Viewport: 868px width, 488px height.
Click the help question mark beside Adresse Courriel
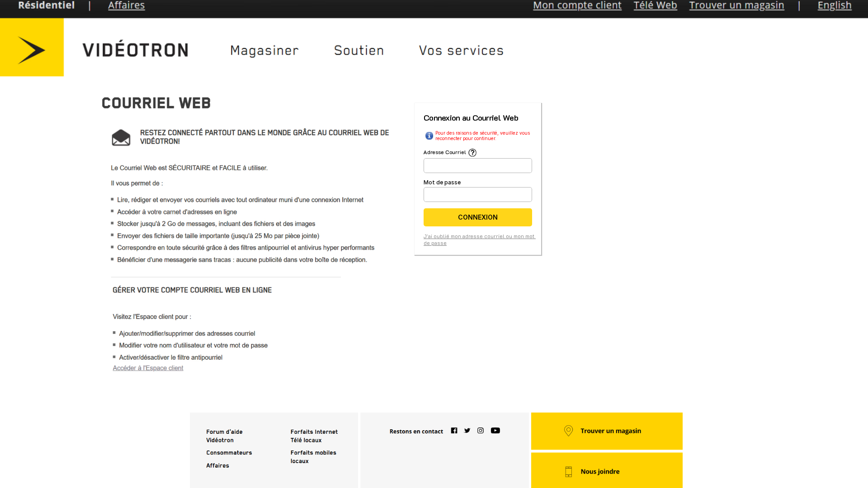click(x=472, y=153)
